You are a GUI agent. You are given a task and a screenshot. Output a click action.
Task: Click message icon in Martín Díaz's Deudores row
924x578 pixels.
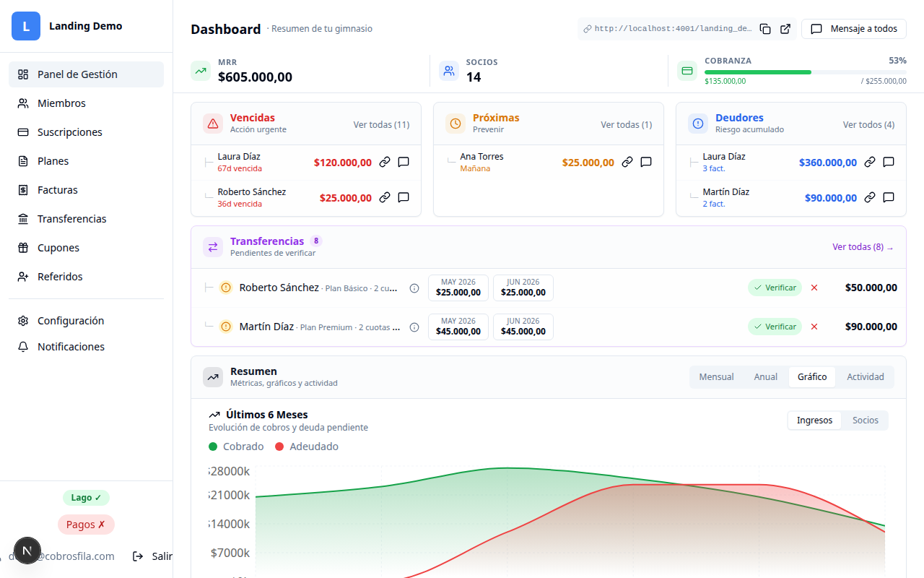889,197
